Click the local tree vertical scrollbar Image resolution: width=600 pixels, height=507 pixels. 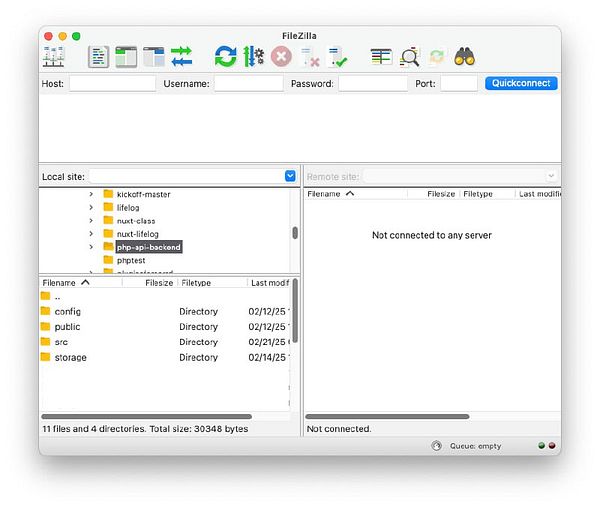click(x=295, y=233)
